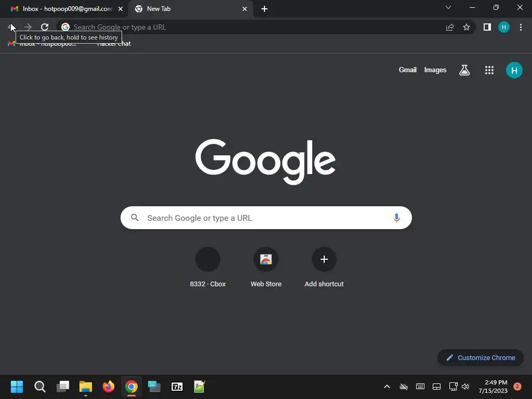
Task: Show hidden system tray icons
Action: click(387, 387)
